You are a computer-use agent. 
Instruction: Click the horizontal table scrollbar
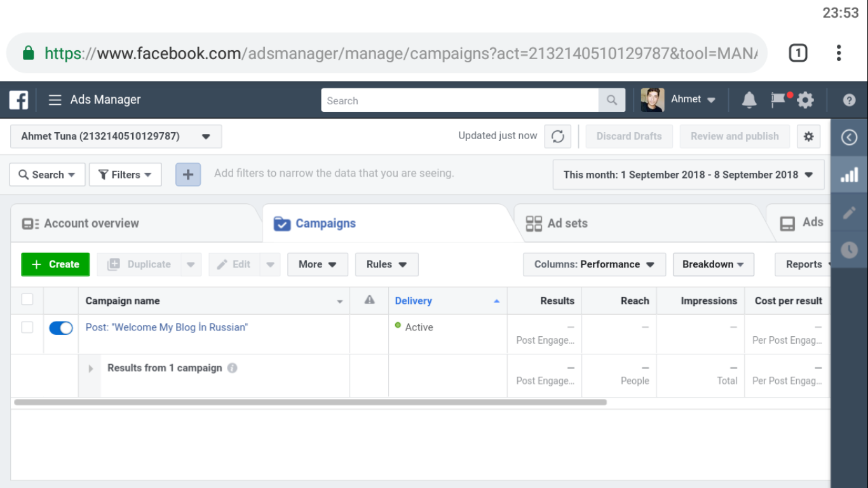click(x=310, y=402)
